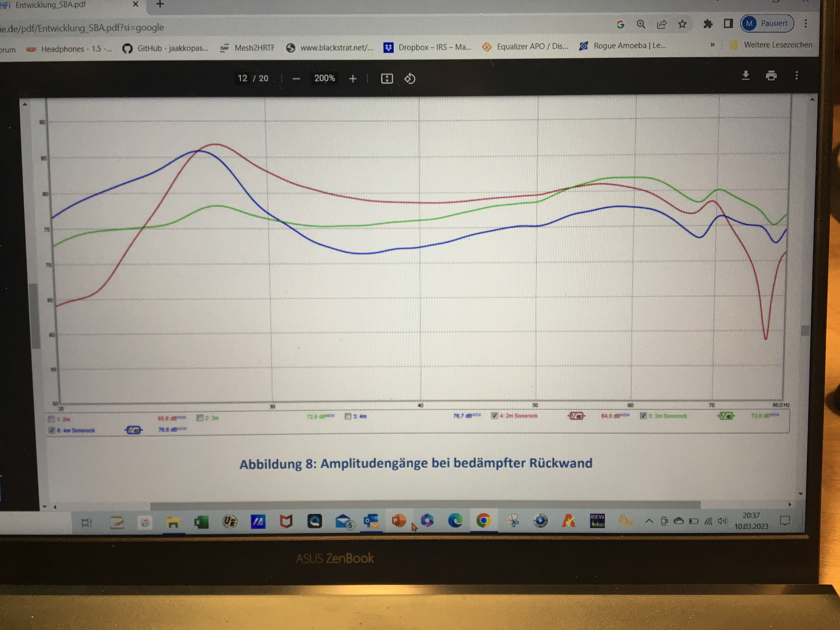Open Chrome three-dot menu

pyautogui.click(x=805, y=23)
